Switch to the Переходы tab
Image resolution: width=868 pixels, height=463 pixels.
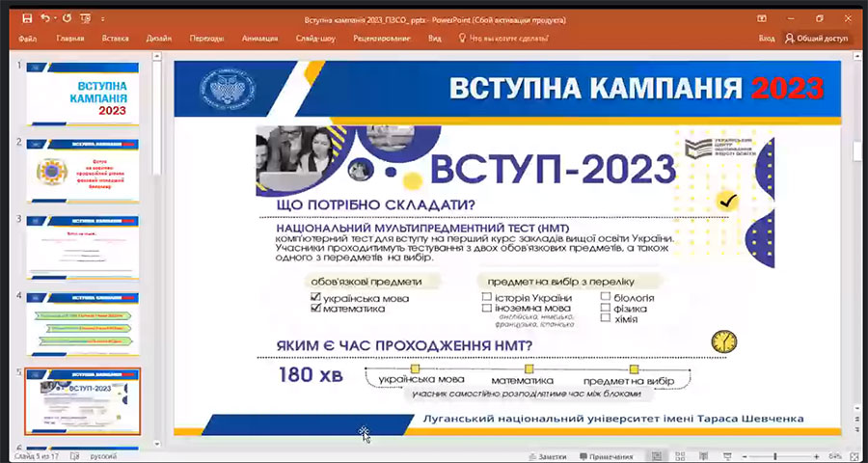206,39
